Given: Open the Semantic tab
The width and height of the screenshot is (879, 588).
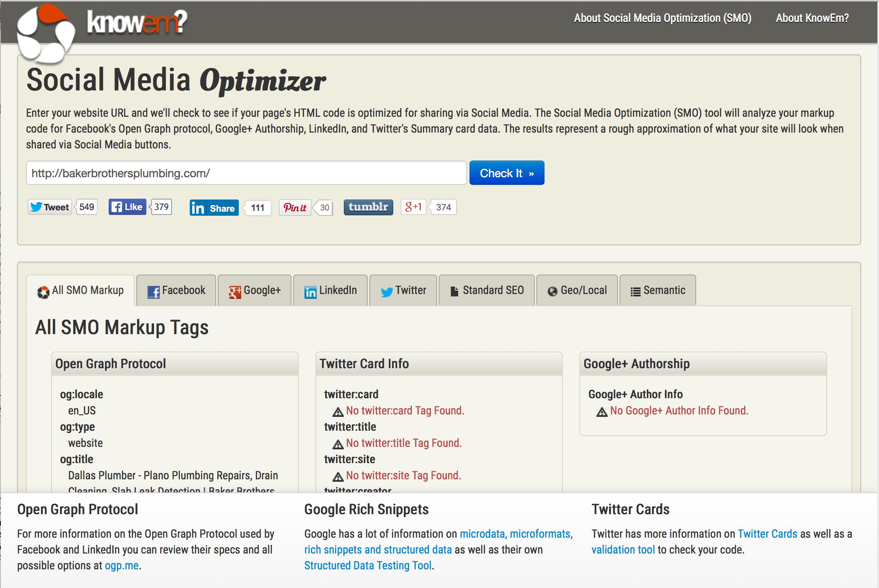Looking at the screenshot, I should tap(658, 290).
